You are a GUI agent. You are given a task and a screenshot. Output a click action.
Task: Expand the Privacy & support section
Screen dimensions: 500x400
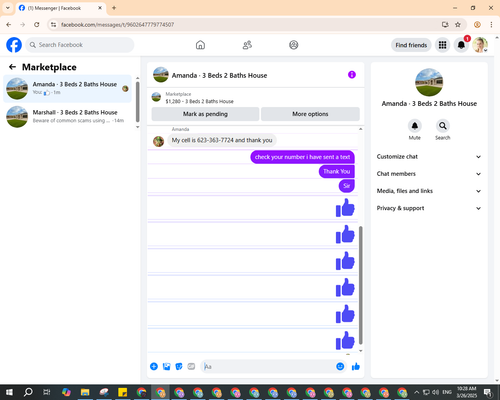(429, 208)
